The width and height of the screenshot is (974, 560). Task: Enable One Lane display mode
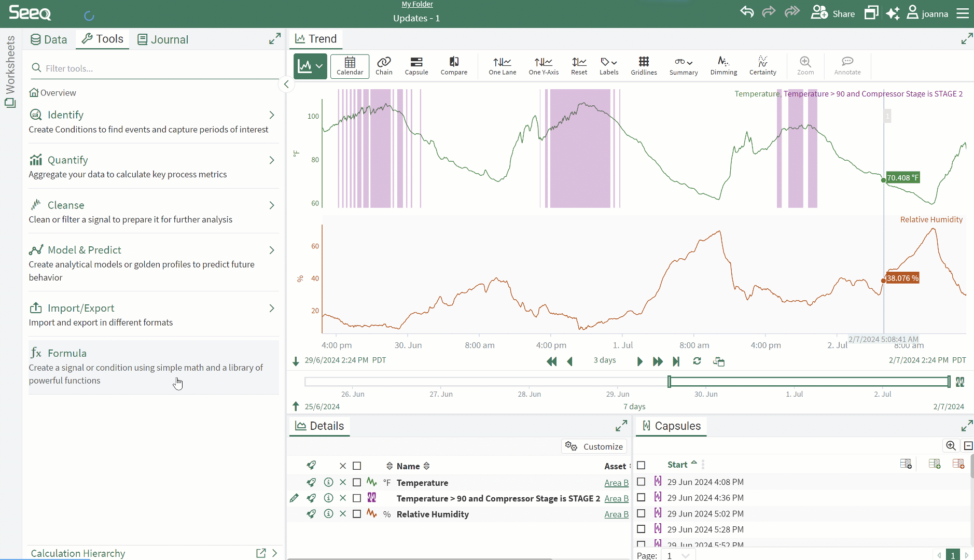coord(502,66)
